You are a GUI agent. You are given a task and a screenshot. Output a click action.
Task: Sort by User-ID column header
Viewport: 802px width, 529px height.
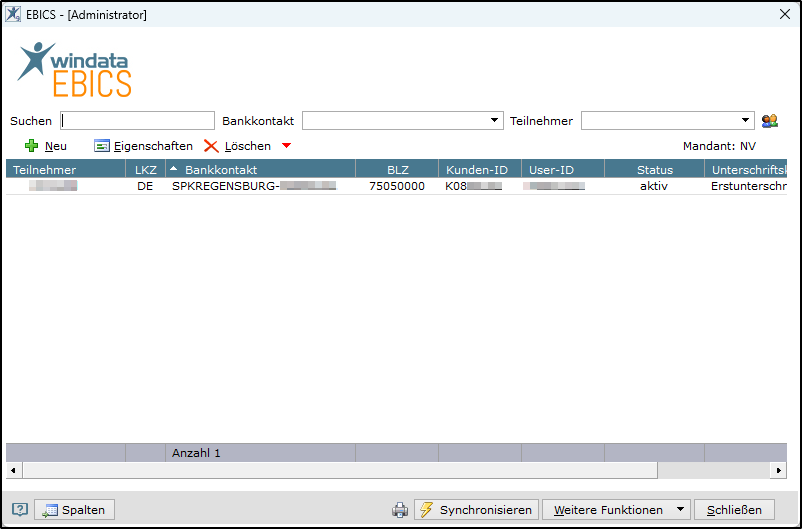click(563, 169)
